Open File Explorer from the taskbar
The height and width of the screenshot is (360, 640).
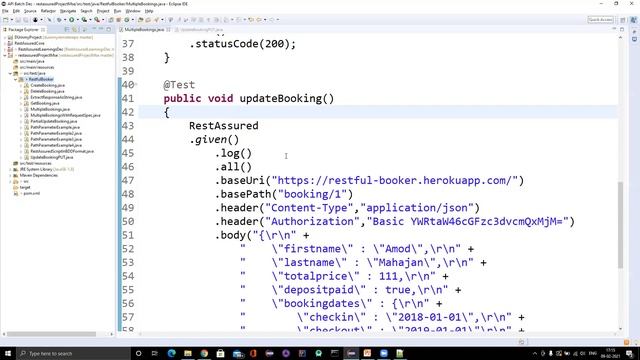[x=188, y=353]
